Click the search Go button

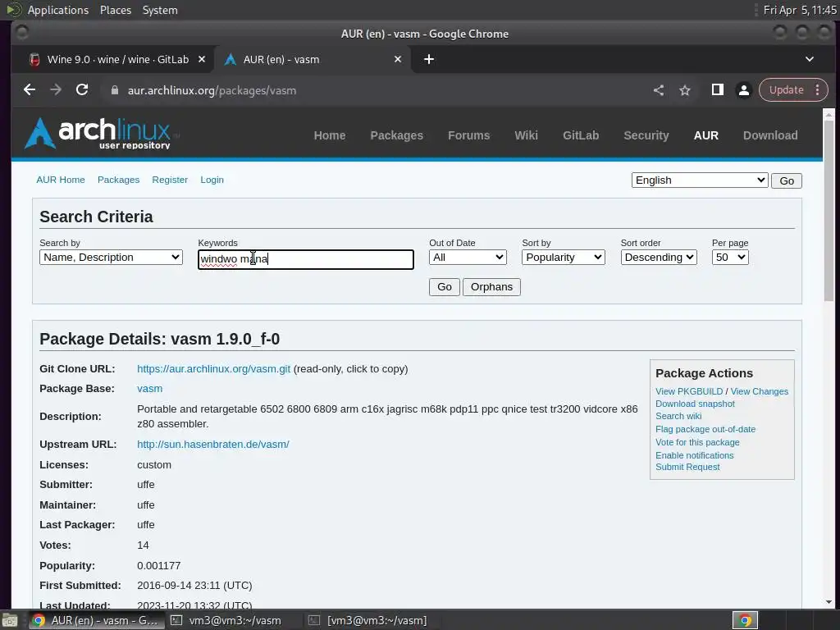click(x=444, y=287)
